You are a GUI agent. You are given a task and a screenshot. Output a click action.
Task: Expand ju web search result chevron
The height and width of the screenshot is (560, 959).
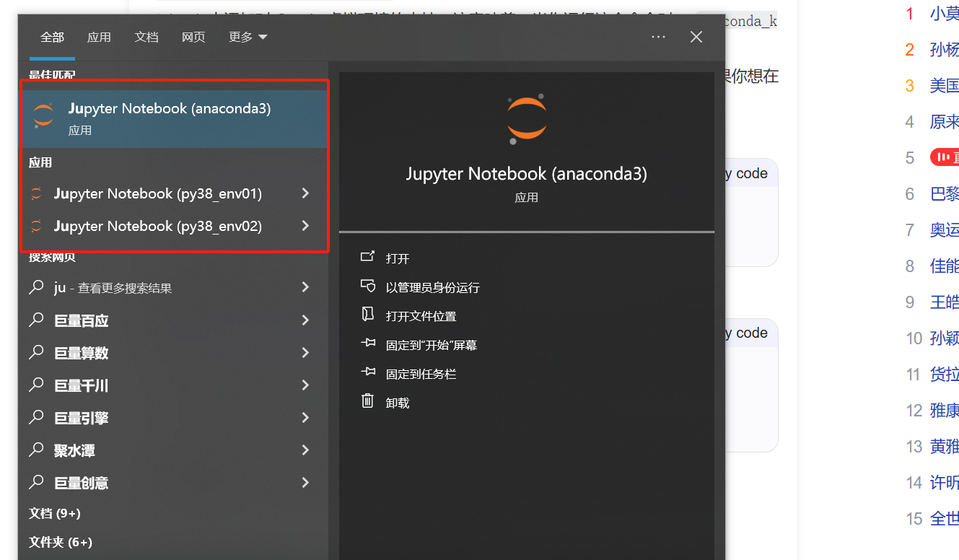pyautogui.click(x=306, y=287)
